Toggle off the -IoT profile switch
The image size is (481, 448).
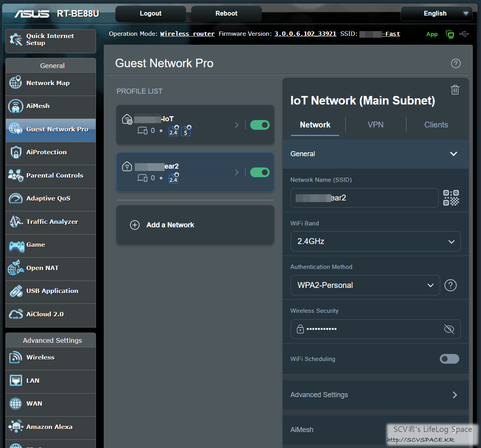(260, 125)
